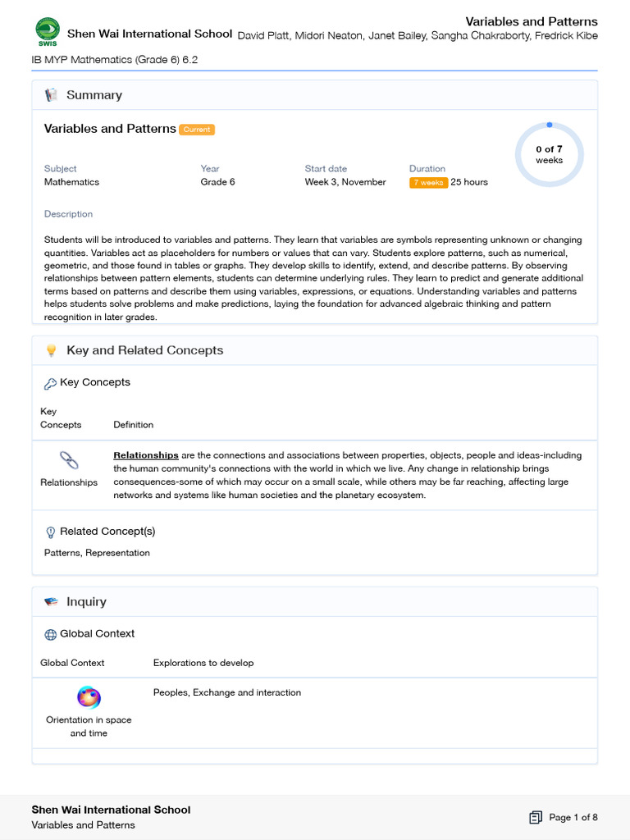Click the lightbulb Key and Related Concepts icon

(x=51, y=350)
